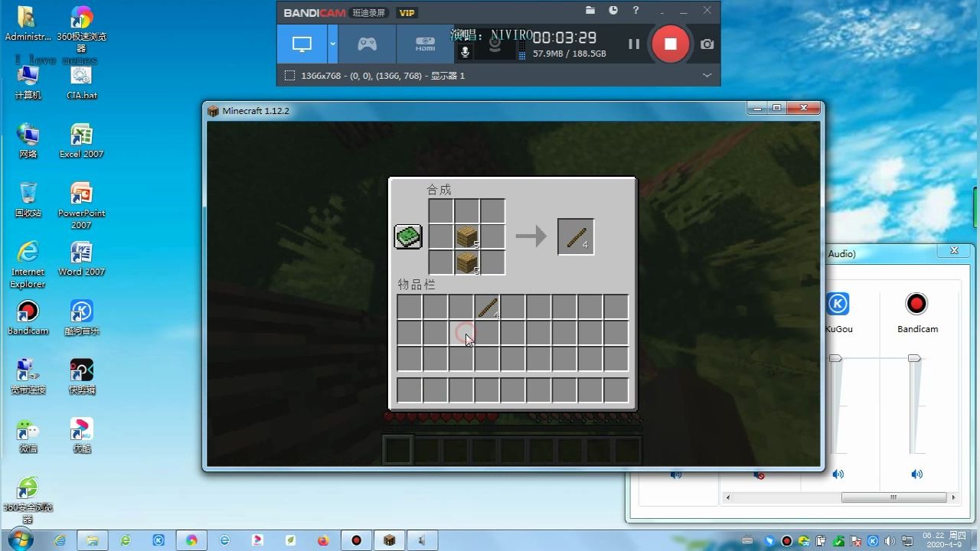Select the 酷狗音乐 desktop shortcut
Viewport: 980px width, 551px height.
coord(81,318)
